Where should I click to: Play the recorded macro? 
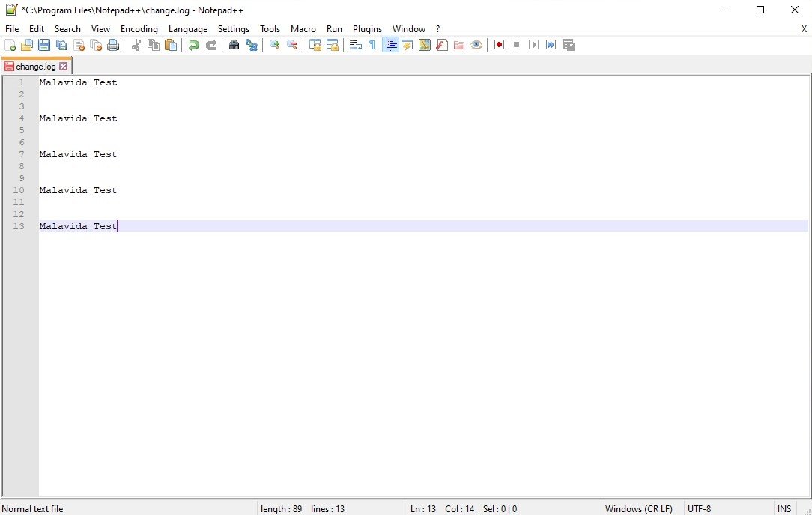[x=533, y=45]
